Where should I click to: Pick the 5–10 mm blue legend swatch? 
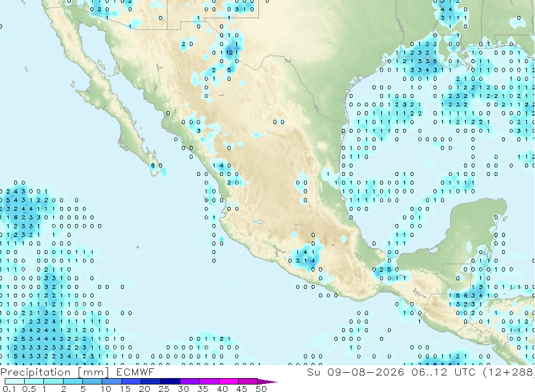[x=93, y=381]
